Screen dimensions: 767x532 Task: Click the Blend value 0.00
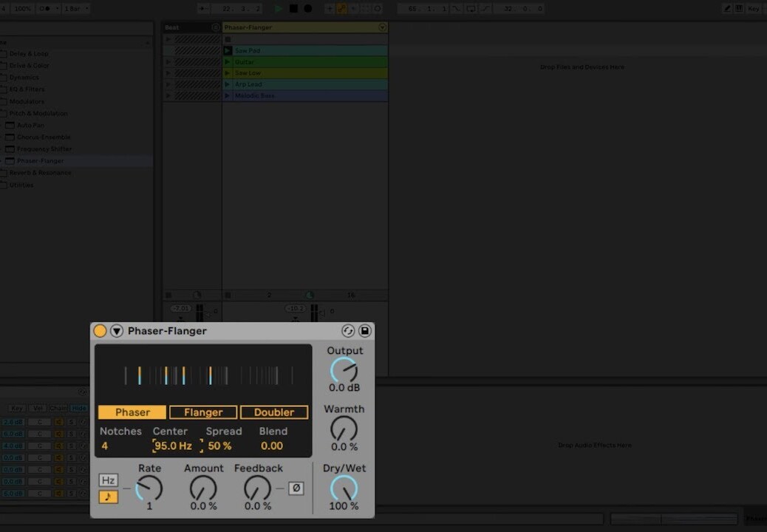pyautogui.click(x=272, y=446)
